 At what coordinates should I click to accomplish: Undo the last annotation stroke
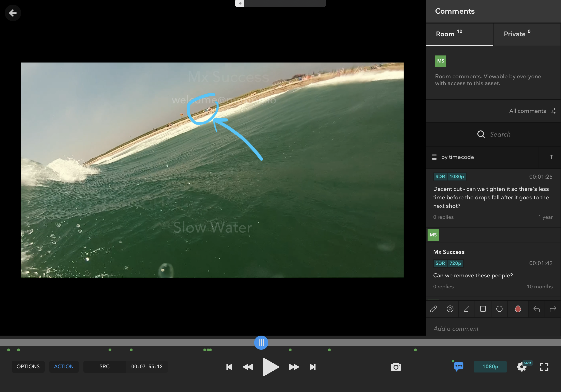click(x=536, y=309)
